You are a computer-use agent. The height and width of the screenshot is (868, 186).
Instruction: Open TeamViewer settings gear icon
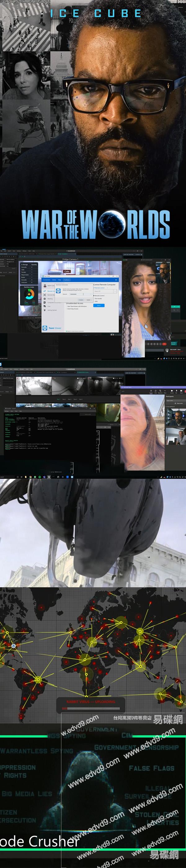(x=116, y=280)
